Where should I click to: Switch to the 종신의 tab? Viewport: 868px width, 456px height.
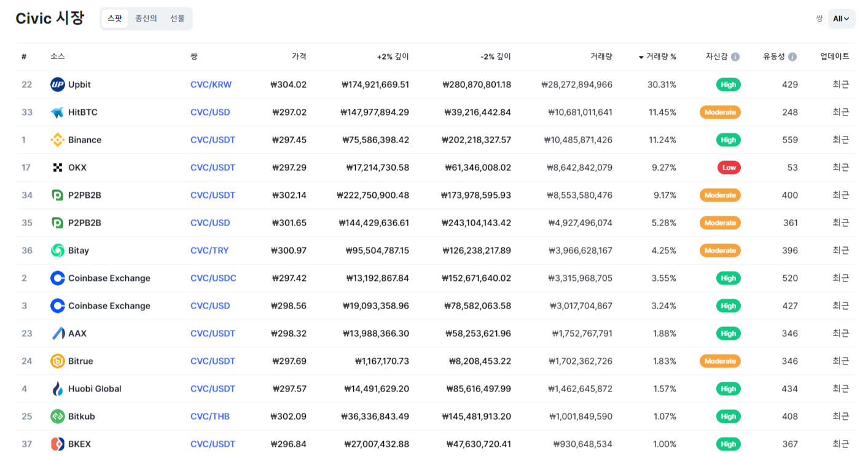(146, 18)
